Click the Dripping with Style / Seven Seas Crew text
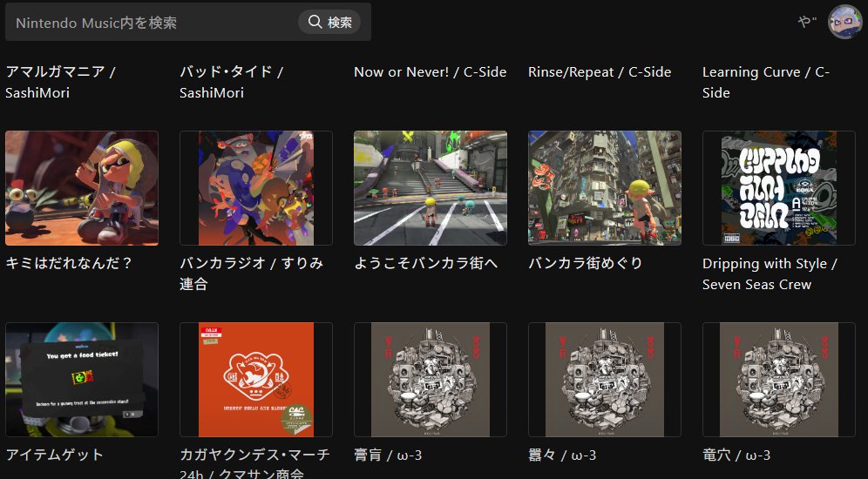Viewport: 868px width, 479px height. click(x=770, y=273)
